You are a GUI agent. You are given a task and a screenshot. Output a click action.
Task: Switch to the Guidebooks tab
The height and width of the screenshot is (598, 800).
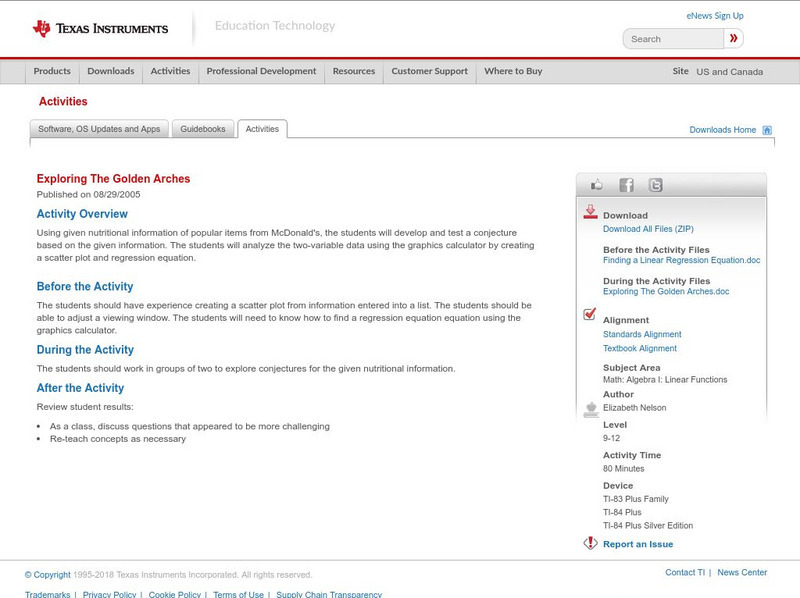pos(203,129)
